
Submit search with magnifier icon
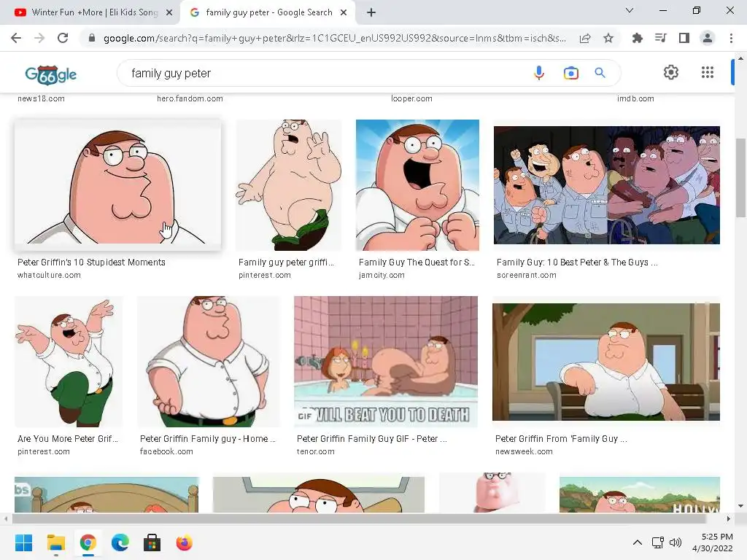click(600, 73)
